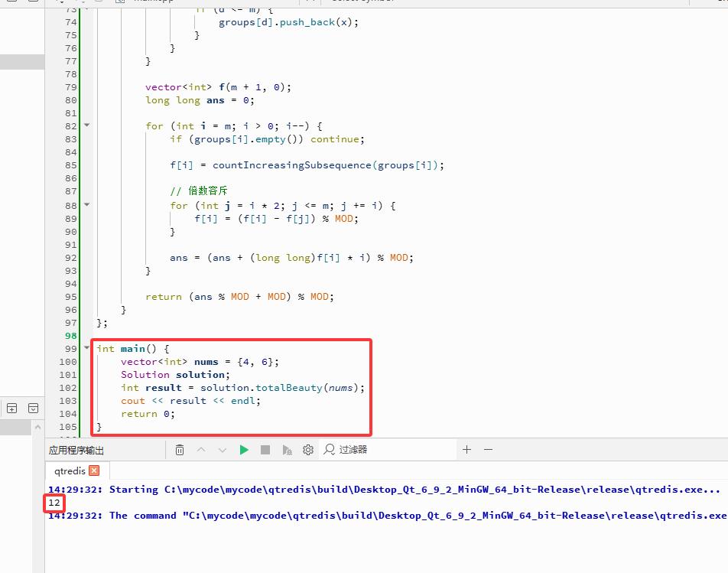
Task: Select the qtredis output tab
Action: point(70,470)
